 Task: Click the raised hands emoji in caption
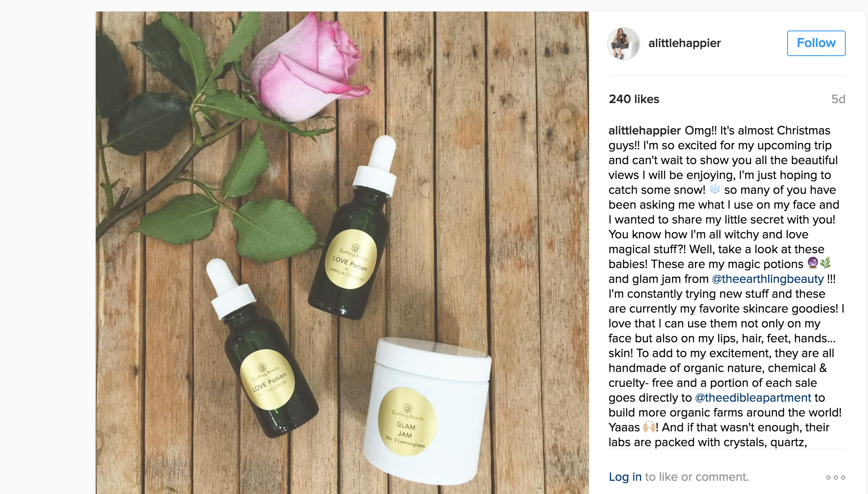[x=649, y=426]
